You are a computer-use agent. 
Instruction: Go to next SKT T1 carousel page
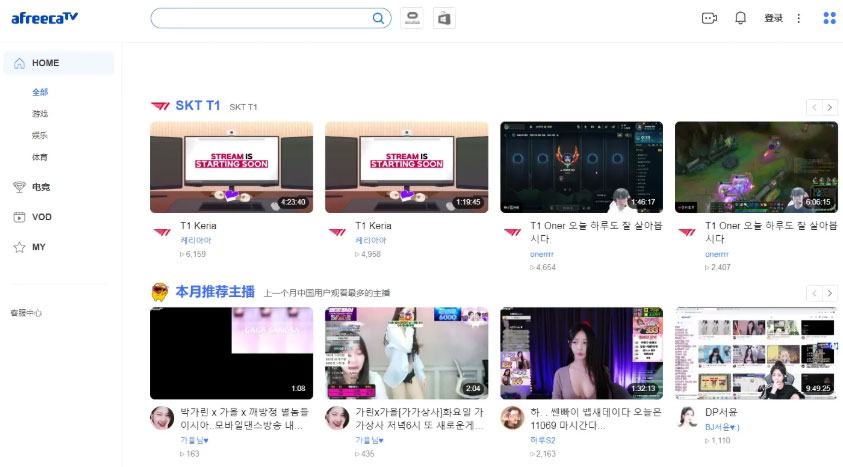point(830,107)
